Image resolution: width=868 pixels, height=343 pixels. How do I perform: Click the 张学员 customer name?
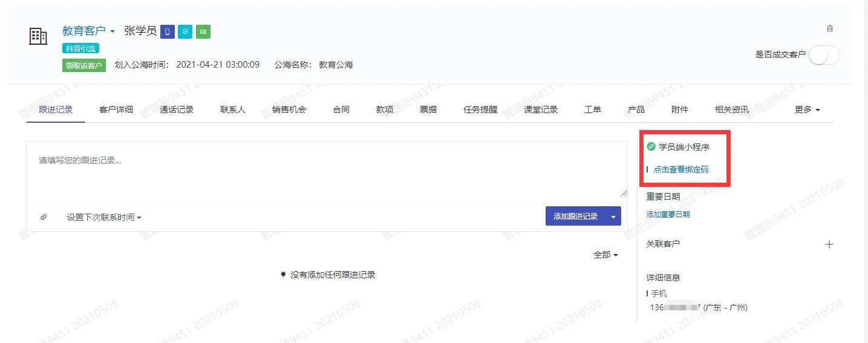click(x=140, y=31)
